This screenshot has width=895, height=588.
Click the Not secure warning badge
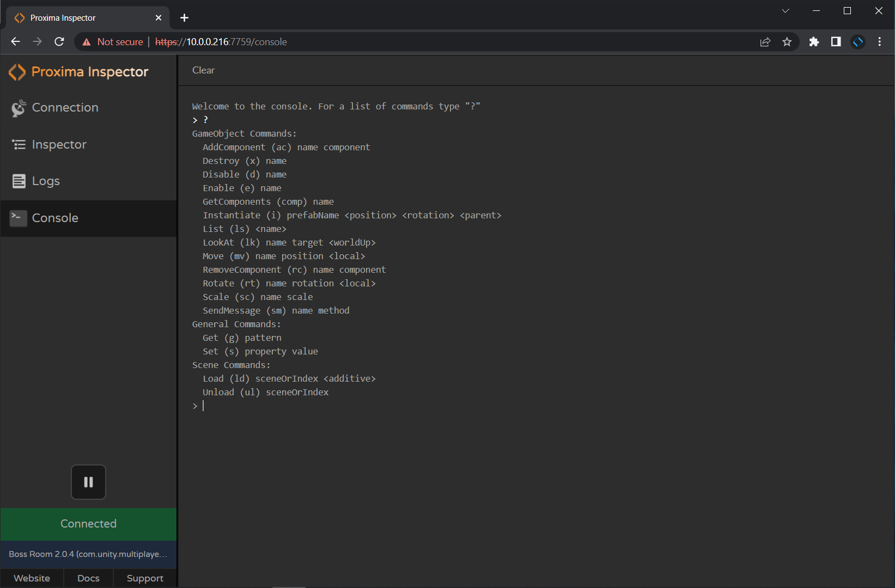point(113,41)
